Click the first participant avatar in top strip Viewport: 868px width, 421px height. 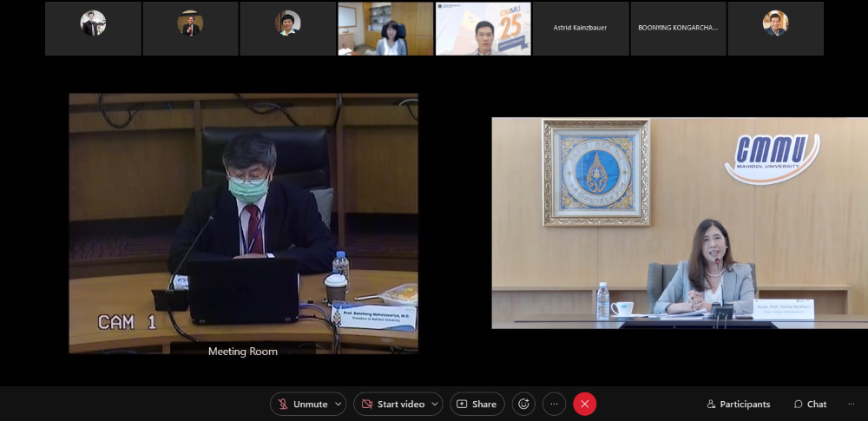click(x=93, y=24)
